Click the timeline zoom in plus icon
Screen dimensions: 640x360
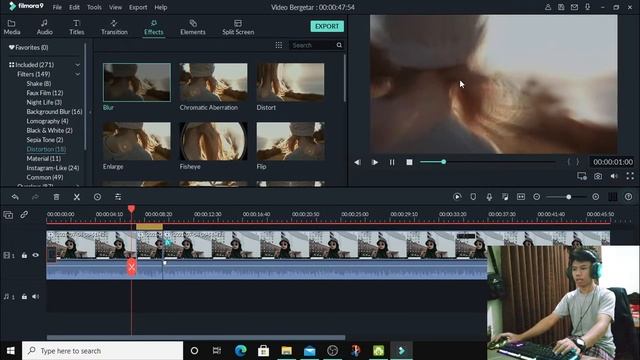[x=596, y=197]
